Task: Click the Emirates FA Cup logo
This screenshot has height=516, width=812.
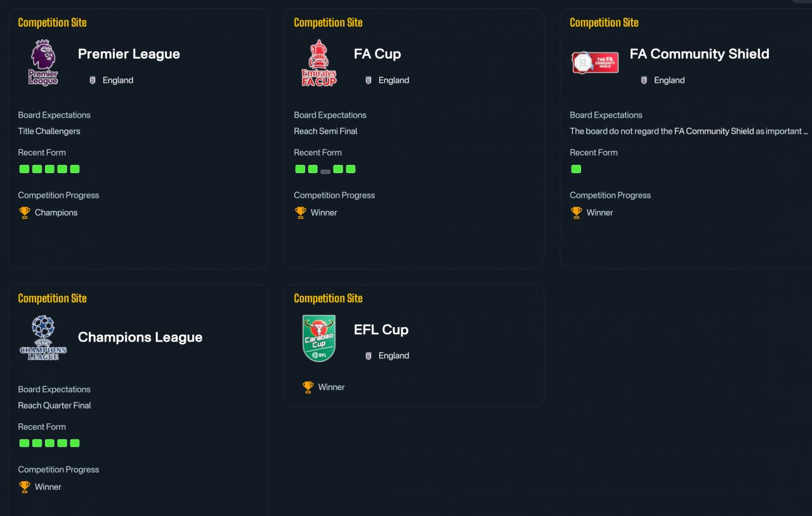Action: [319, 63]
